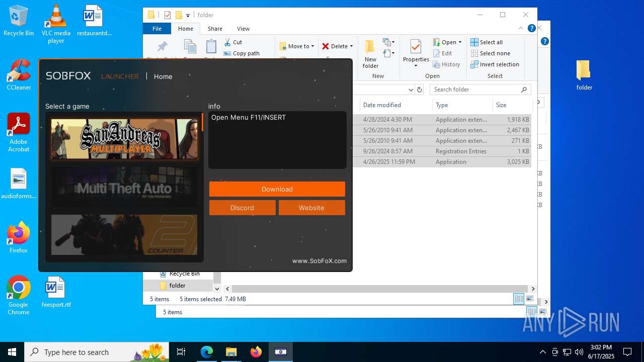
Task: Click the Pin to Quick access icon
Action: 162,47
